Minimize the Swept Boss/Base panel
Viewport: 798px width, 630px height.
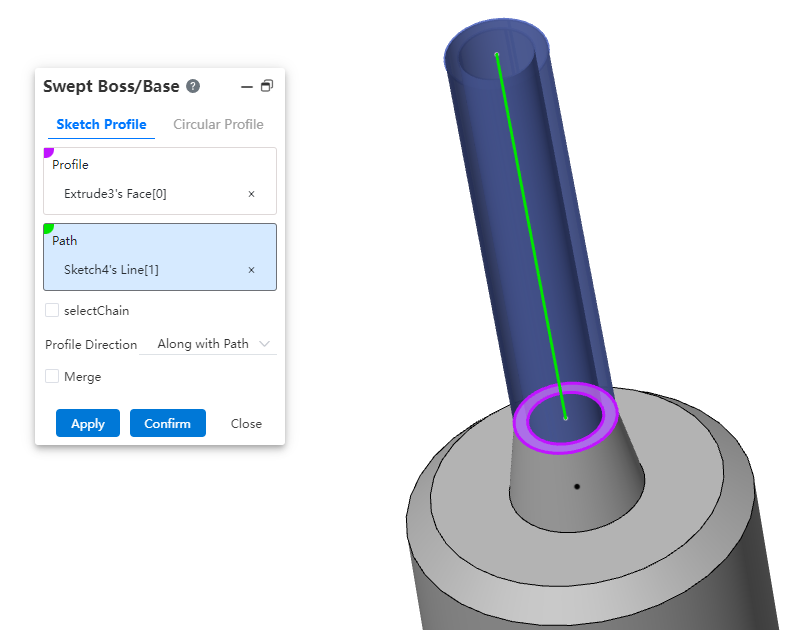pos(247,87)
